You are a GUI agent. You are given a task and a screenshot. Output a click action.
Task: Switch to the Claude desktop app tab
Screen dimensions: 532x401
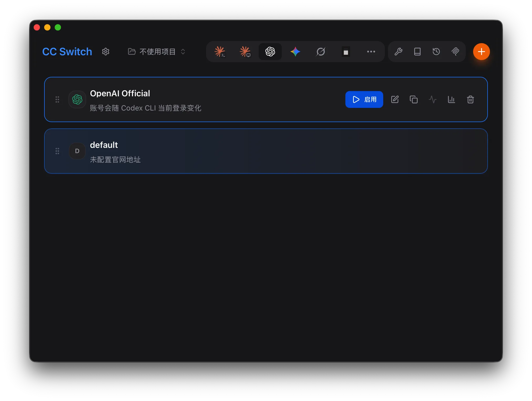coord(245,52)
